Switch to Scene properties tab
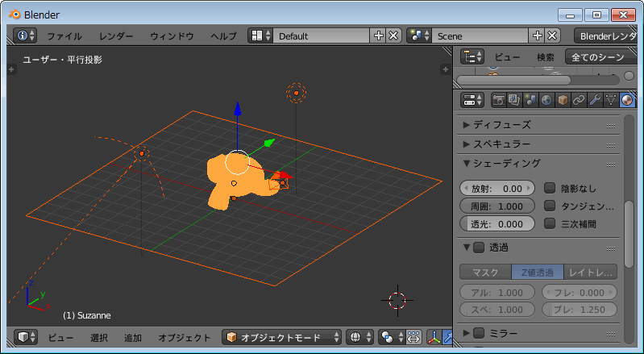644x354 pixels. tap(530, 100)
